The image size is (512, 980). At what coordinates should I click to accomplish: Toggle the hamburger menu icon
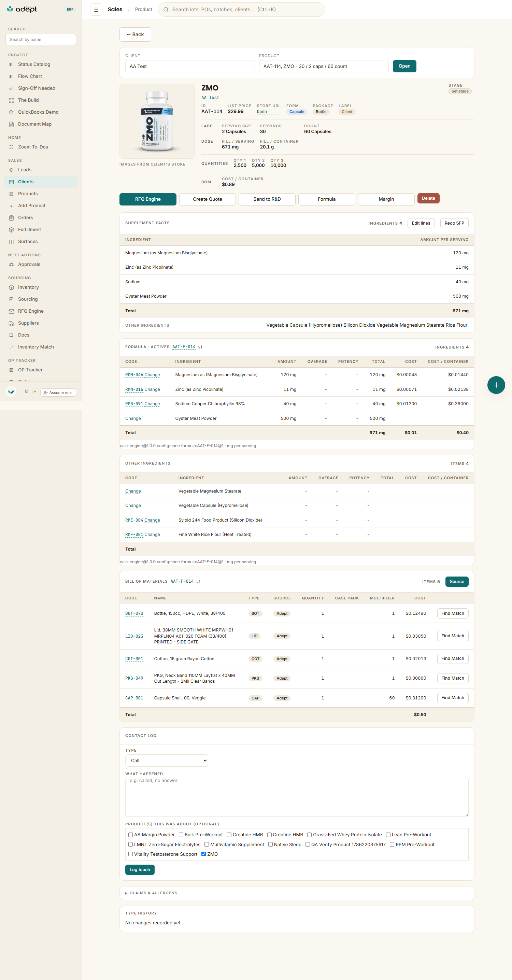(x=96, y=10)
